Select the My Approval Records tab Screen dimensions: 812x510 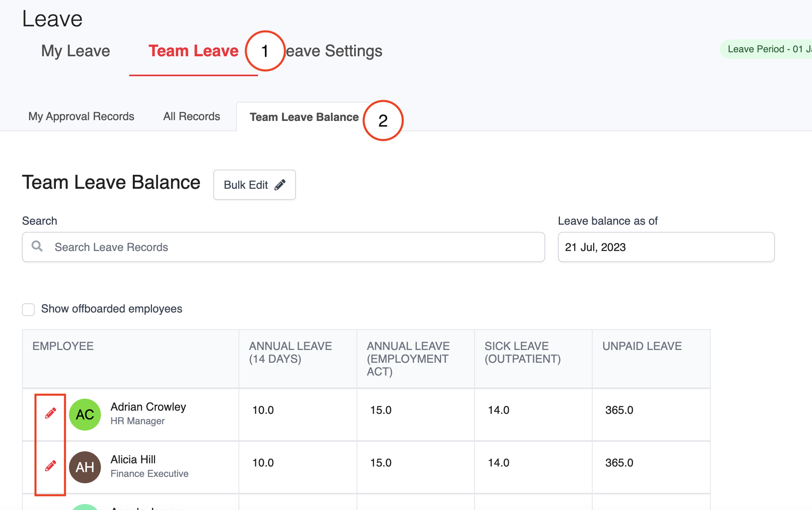[81, 117]
